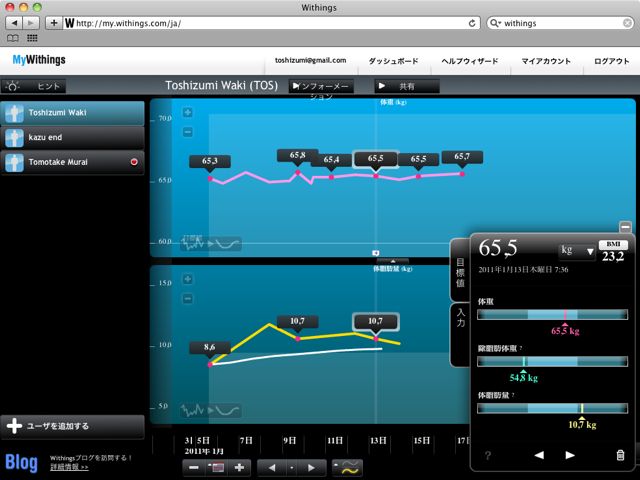
Task: Click the MyWithings logo
Action: pos(39,60)
